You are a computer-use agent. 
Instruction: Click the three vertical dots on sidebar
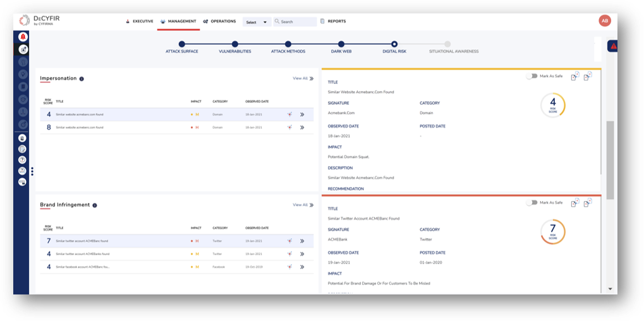pyautogui.click(x=32, y=171)
